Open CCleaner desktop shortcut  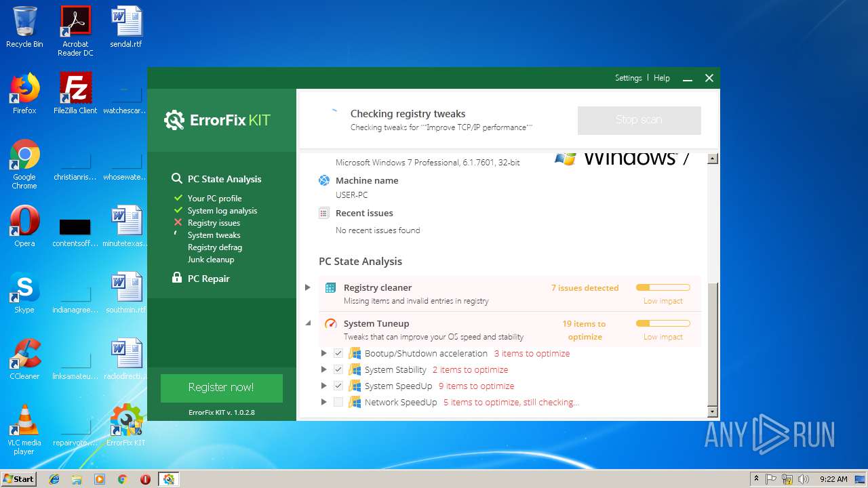(x=24, y=359)
